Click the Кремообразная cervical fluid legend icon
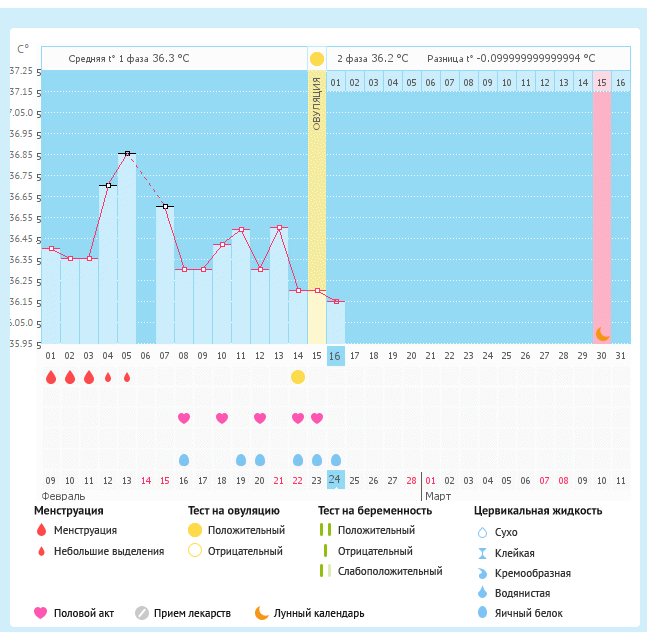This screenshot has height=632, width=647. point(482,573)
